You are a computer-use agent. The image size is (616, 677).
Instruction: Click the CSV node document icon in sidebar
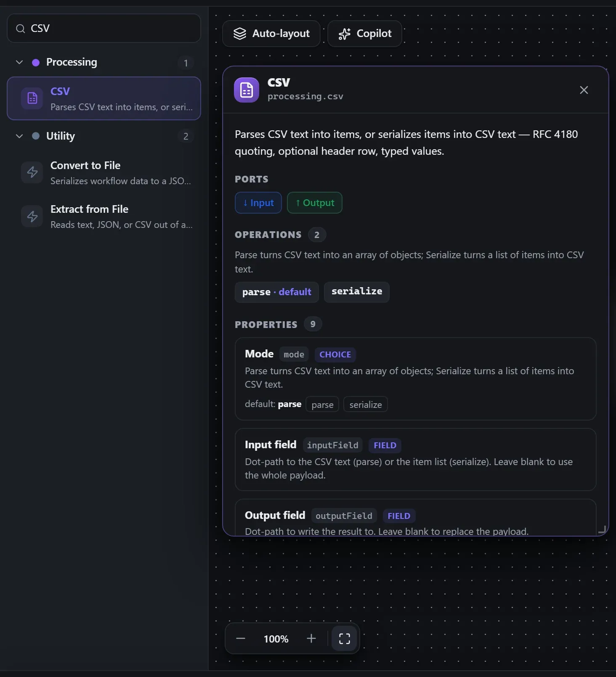click(x=32, y=98)
